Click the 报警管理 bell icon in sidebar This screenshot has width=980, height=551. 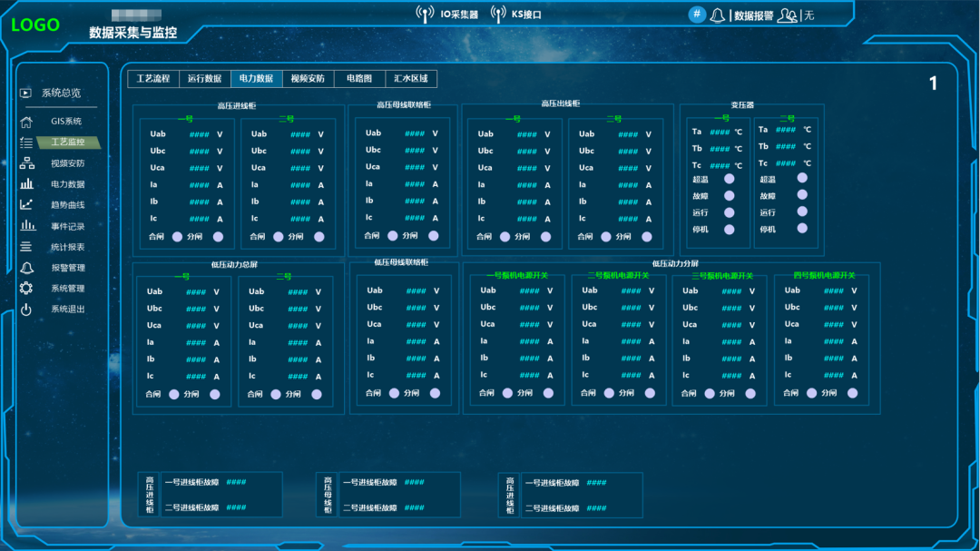[x=27, y=268]
